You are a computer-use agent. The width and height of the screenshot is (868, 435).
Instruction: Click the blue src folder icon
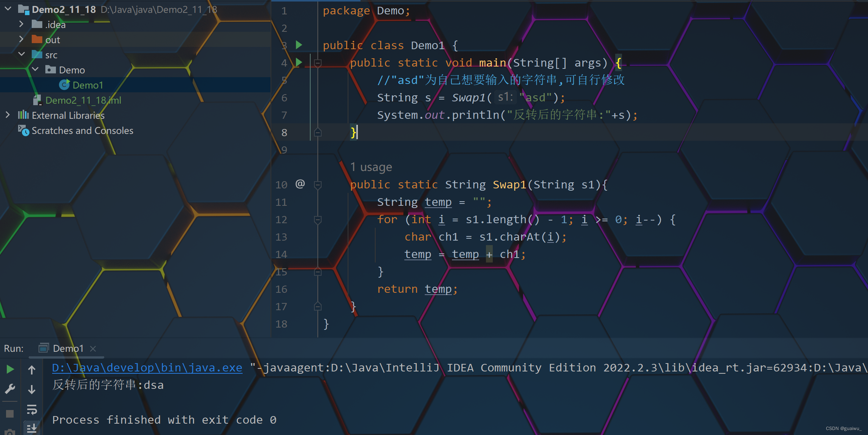[37, 54]
